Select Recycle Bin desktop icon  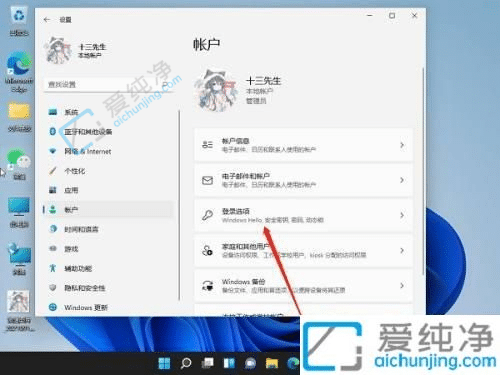click(x=19, y=22)
